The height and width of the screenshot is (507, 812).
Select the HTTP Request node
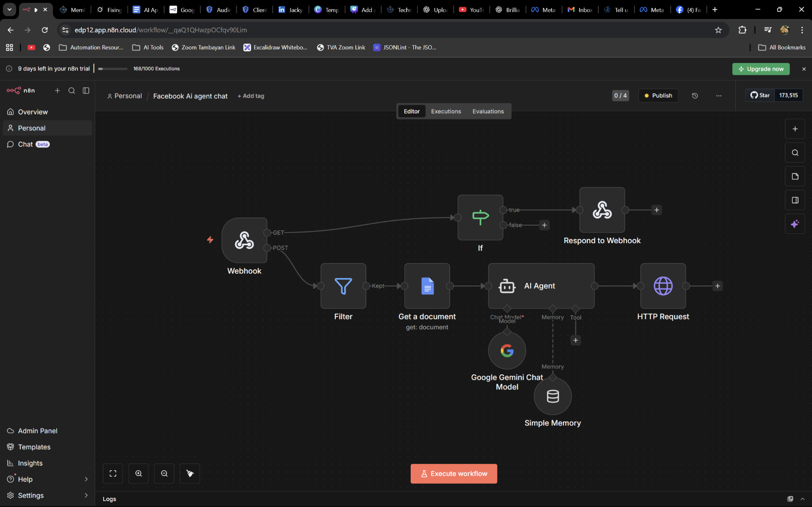pos(663,286)
